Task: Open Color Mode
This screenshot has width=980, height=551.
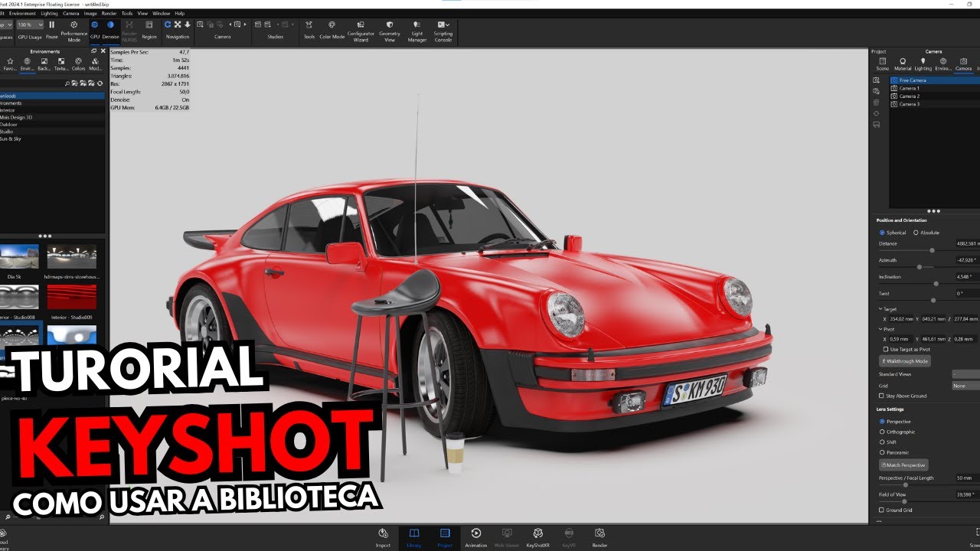Action: [332, 29]
